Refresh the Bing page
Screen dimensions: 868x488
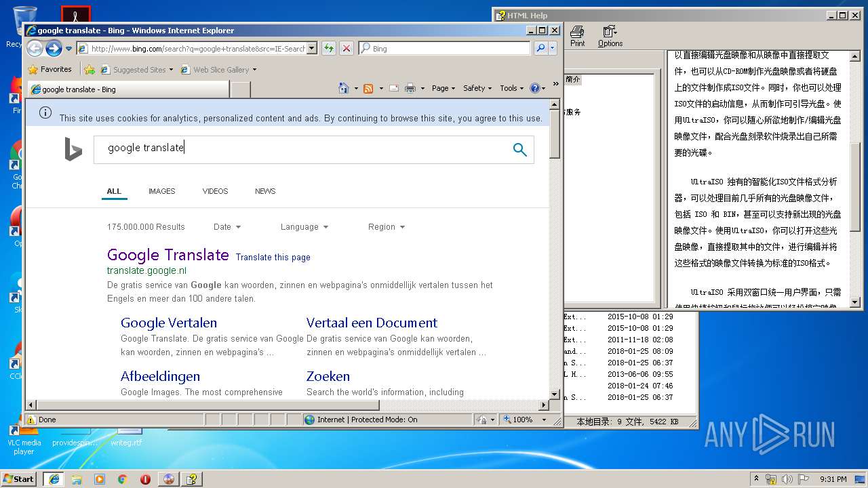tap(329, 48)
